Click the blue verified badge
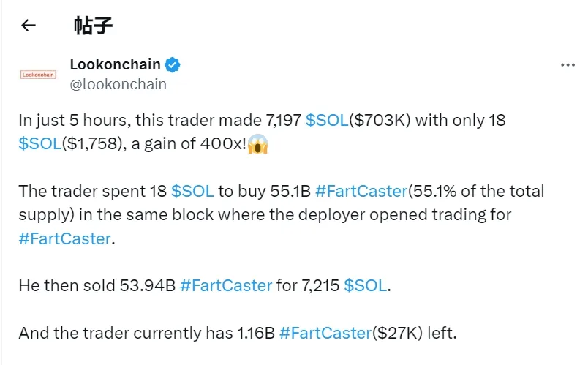This screenshot has width=588, height=365. pos(173,65)
